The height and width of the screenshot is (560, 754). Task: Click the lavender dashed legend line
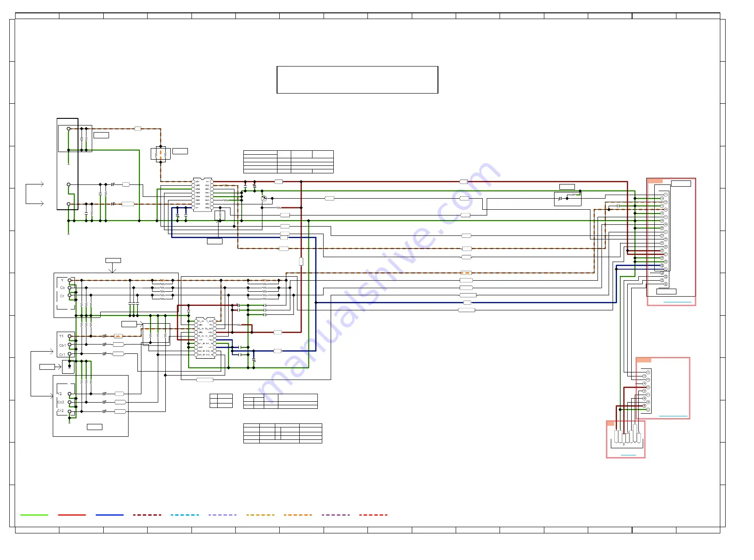[223, 515]
